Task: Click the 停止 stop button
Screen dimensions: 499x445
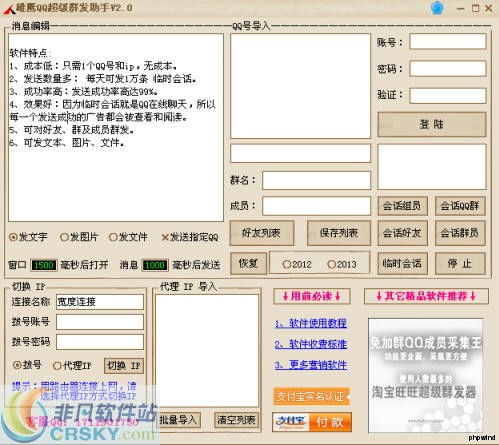Action: 460,263
